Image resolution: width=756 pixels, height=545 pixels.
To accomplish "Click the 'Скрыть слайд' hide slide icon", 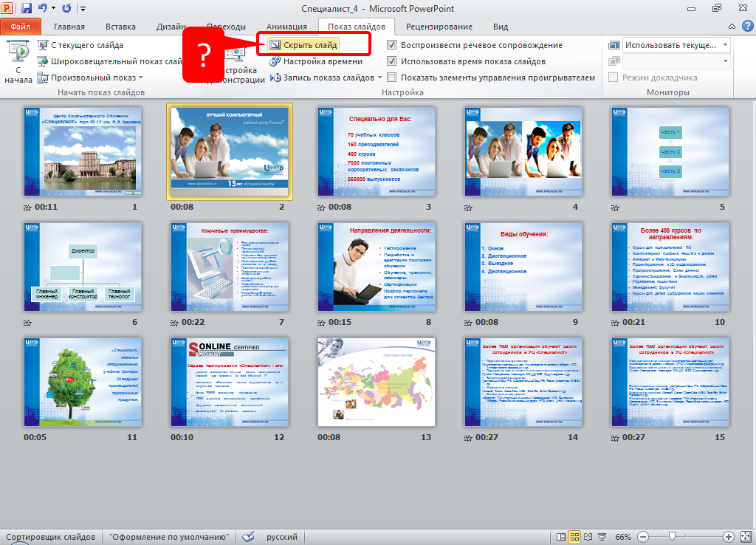I will [275, 45].
